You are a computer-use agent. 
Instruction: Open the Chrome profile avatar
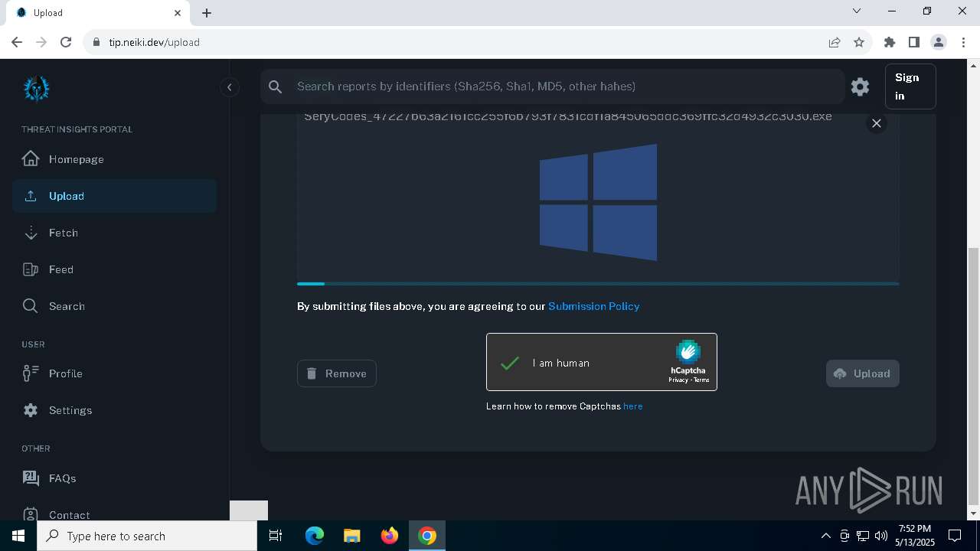pyautogui.click(x=939, y=42)
